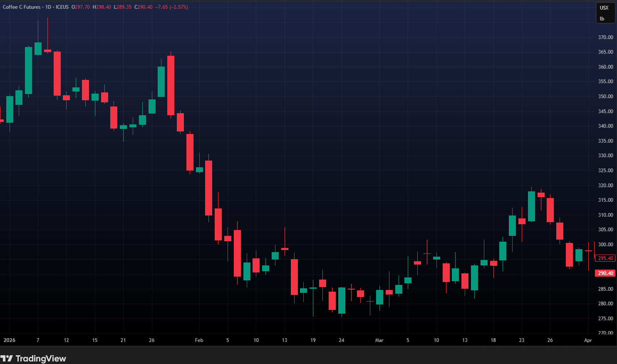The image size is (617, 364).
Task: Select the 24 date marker on time axis
Action: coord(341,340)
